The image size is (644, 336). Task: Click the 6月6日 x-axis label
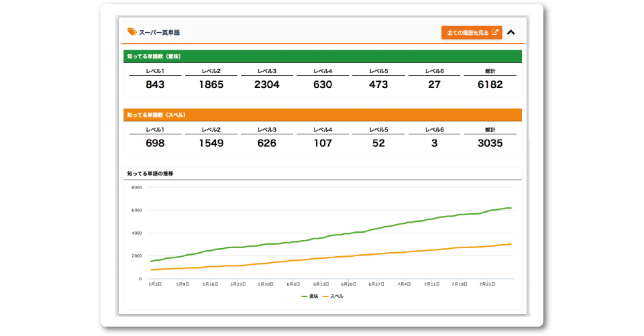coord(293,284)
